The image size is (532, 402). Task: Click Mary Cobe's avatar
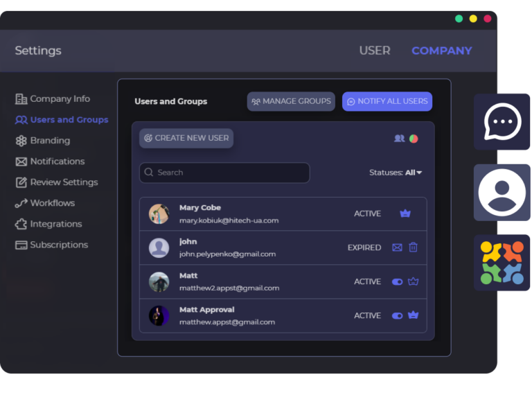[159, 214]
